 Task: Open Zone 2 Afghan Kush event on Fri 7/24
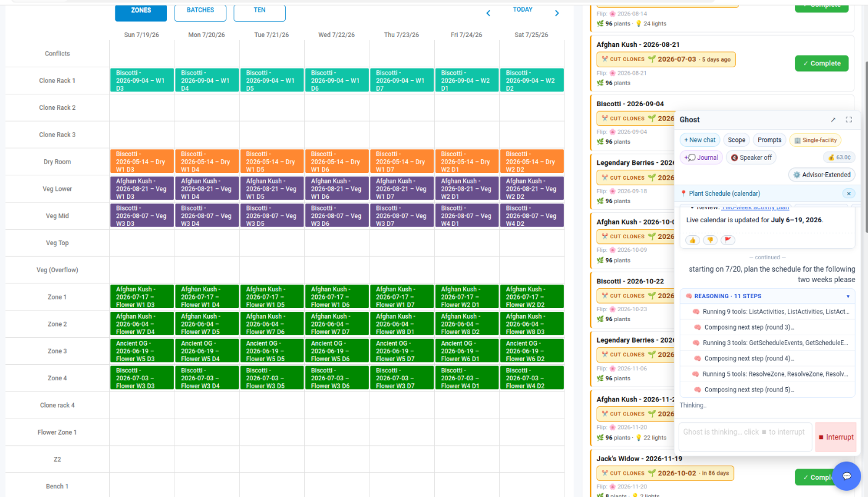click(466, 324)
